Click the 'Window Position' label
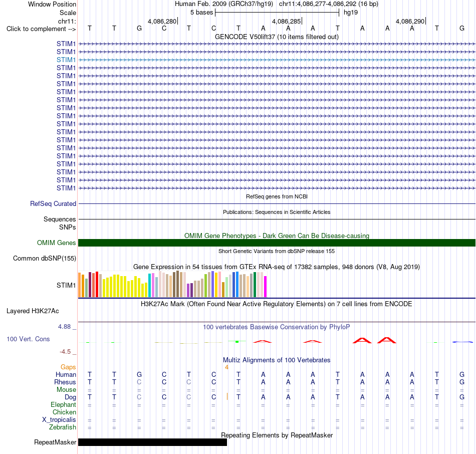This screenshot has width=476, height=454. [x=52, y=4]
